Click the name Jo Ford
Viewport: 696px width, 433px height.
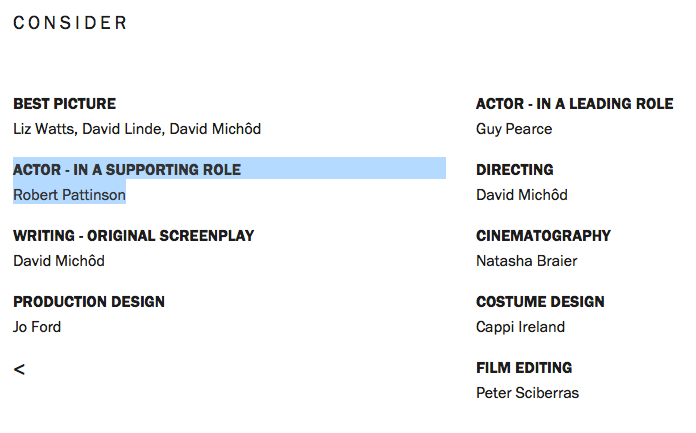pos(37,327)
